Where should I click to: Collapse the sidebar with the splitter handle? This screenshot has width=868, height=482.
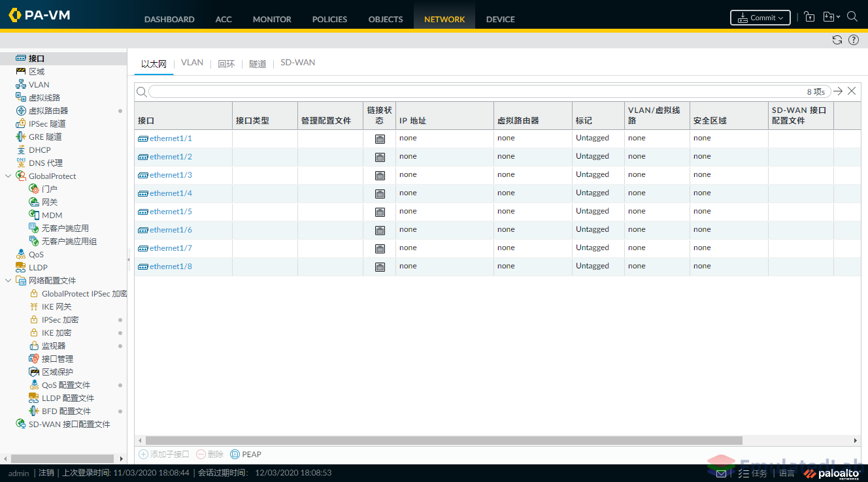tap(129, 259)
